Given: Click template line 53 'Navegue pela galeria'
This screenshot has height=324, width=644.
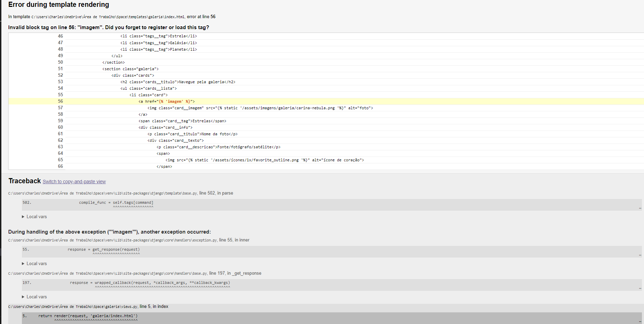Looking at the screenshot, I should coord(178,82).
